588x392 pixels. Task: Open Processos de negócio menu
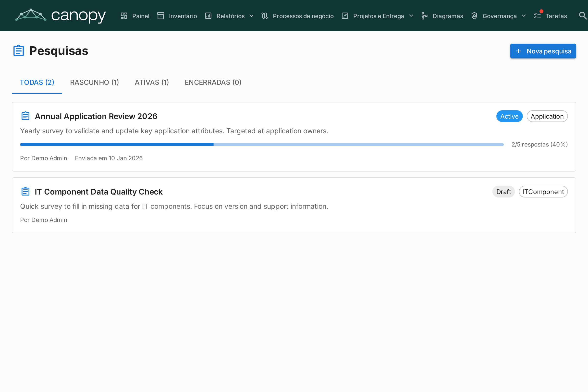point(297,16)
